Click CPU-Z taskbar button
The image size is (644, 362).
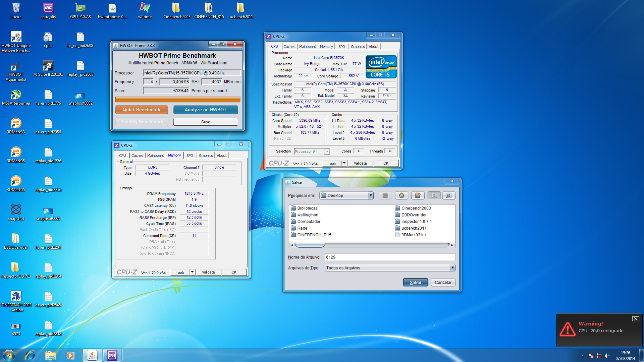tap(112, 355)
